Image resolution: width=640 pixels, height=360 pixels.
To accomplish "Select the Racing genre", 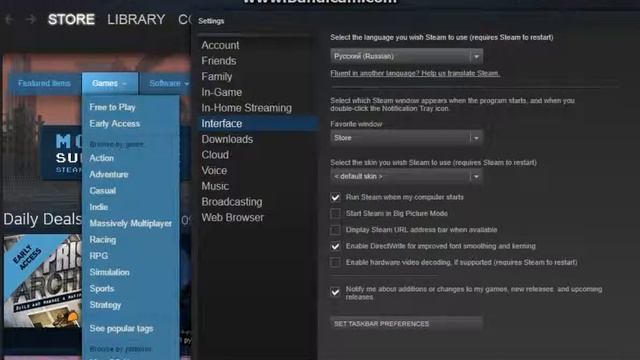I will (x=102, y=240).
